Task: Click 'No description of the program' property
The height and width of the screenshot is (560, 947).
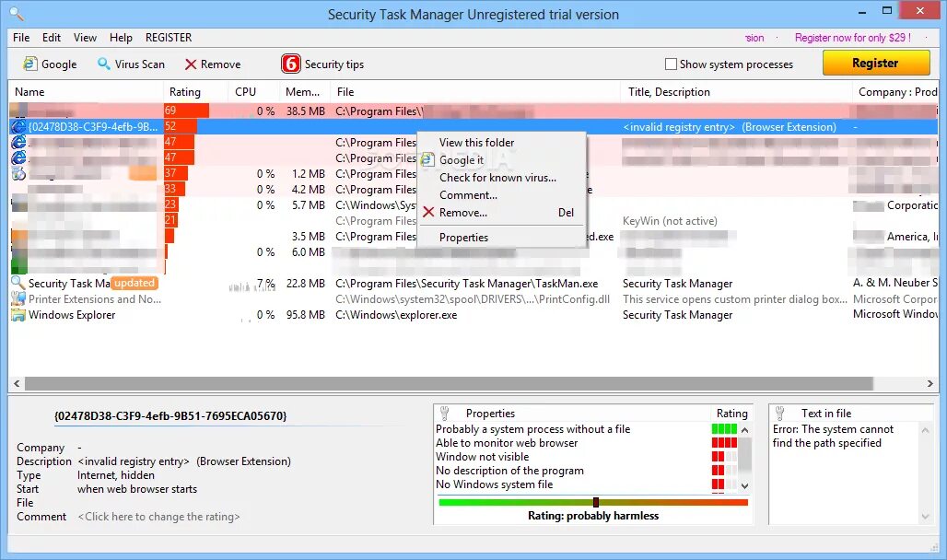Action: [509, 471]
